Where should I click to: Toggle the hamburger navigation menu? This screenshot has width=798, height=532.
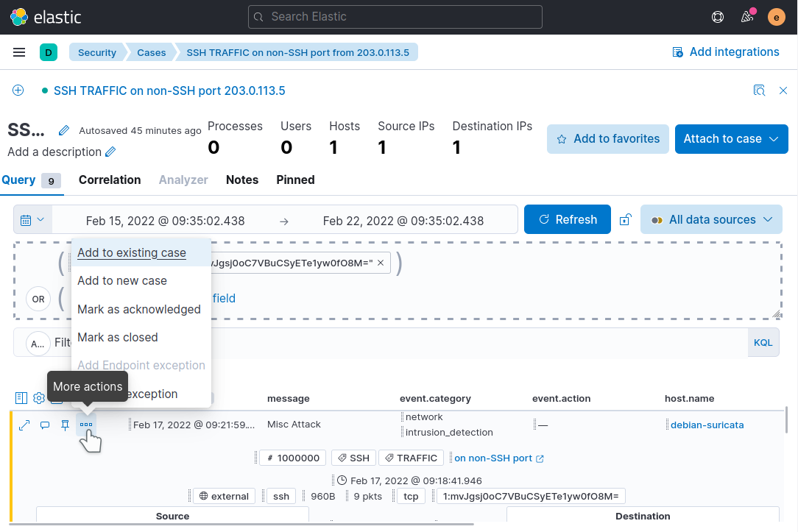(19, 52)
